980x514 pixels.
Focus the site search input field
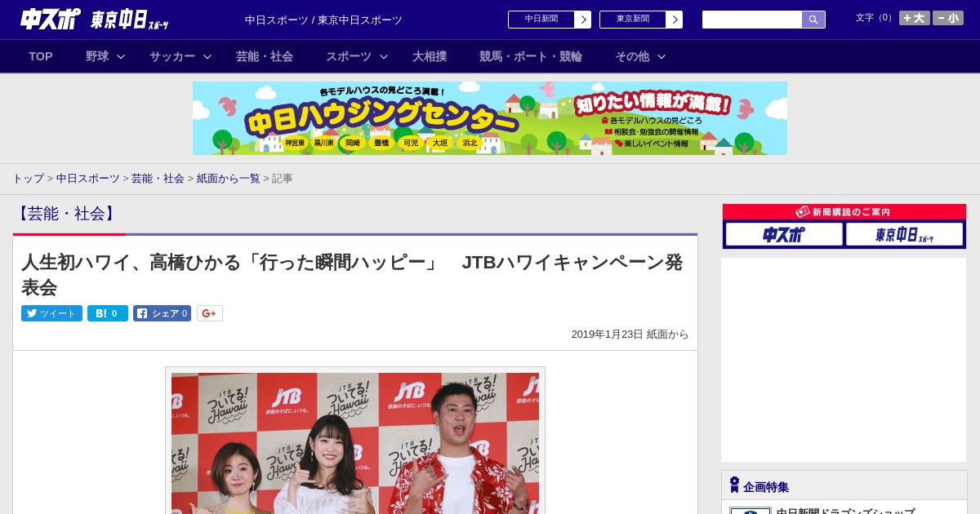click(752, 20)
